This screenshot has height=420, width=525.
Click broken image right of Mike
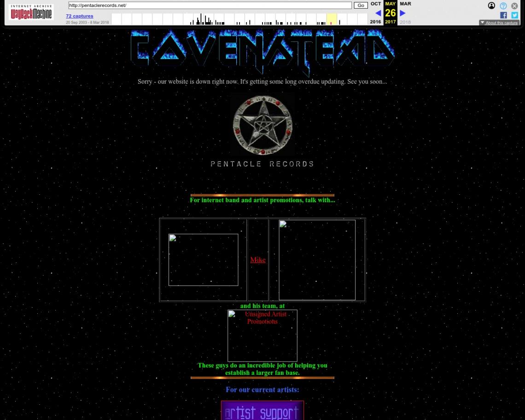(x=317, y=260)
